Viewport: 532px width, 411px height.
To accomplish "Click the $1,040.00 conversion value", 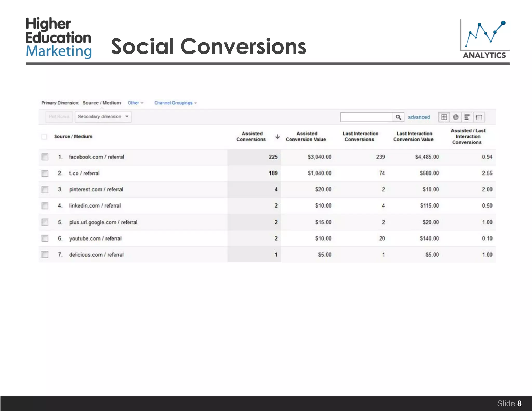I will 320,173.
